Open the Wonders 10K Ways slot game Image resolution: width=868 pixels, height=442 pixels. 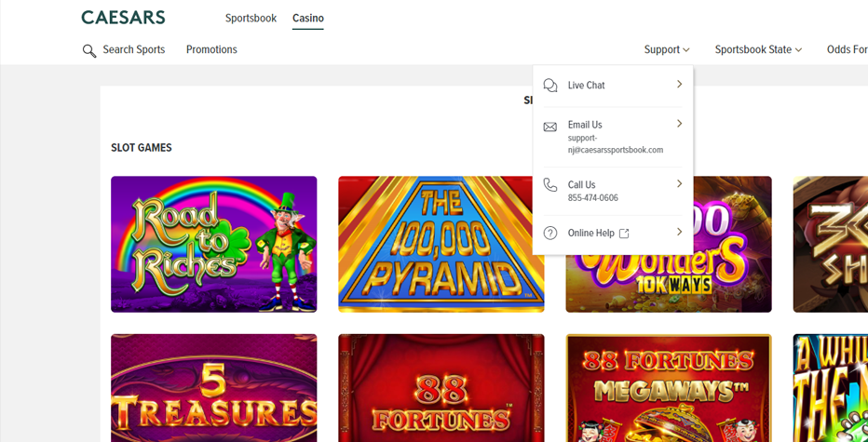[x=669, y=282]
